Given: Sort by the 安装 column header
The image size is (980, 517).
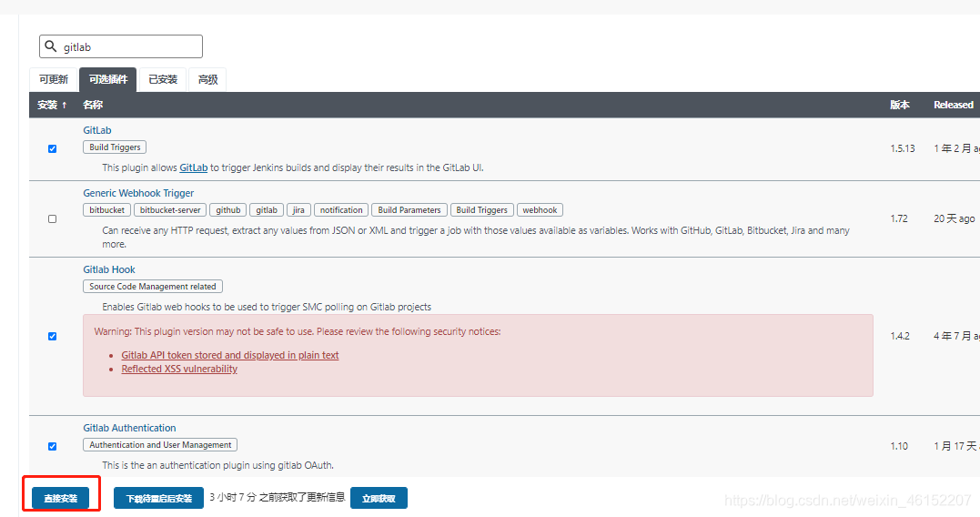Looking at the screenshot, I should pos(52,105).
